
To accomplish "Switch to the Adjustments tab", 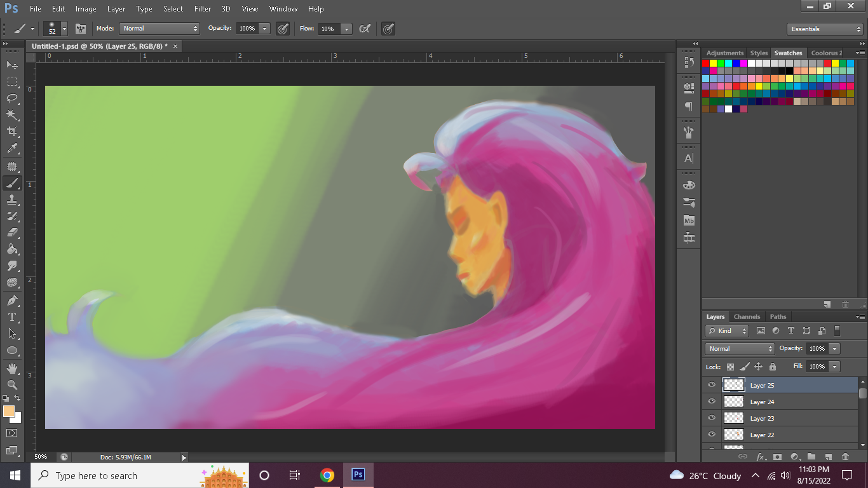I will (725, 53).
